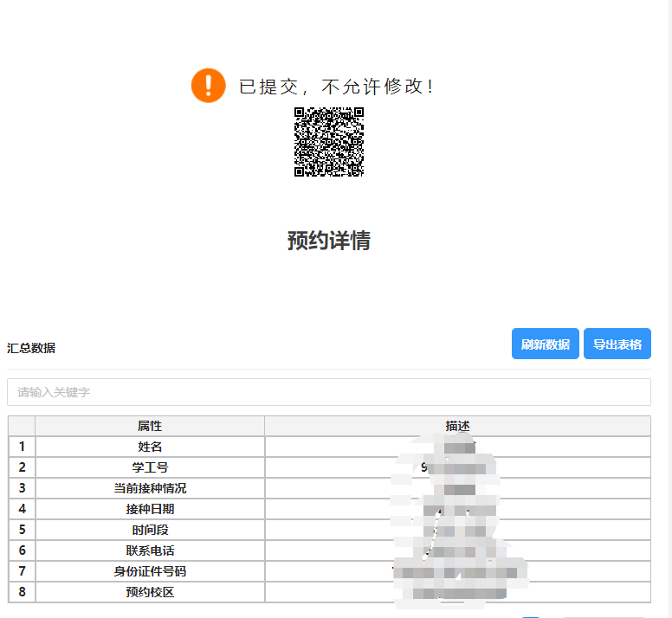Click the 属性 column header

(150, 426)
